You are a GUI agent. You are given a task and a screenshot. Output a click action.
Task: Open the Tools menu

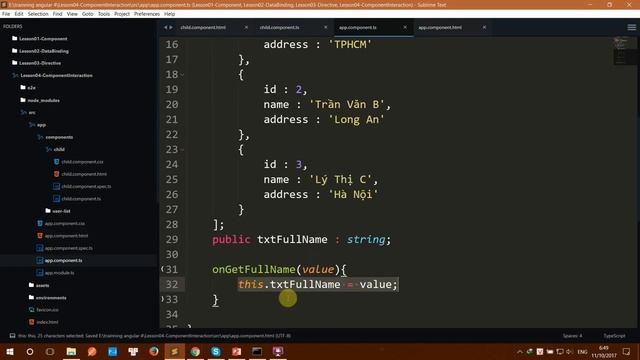tap(104, 14)
